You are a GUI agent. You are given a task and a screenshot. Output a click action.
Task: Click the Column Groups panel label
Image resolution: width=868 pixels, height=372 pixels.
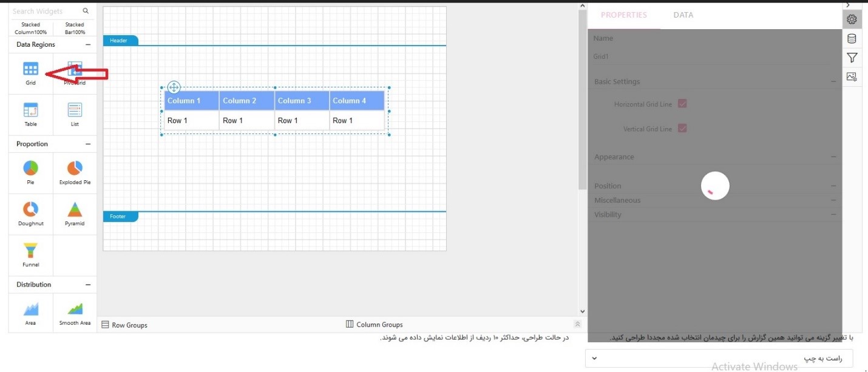click(x=379, y=325)
